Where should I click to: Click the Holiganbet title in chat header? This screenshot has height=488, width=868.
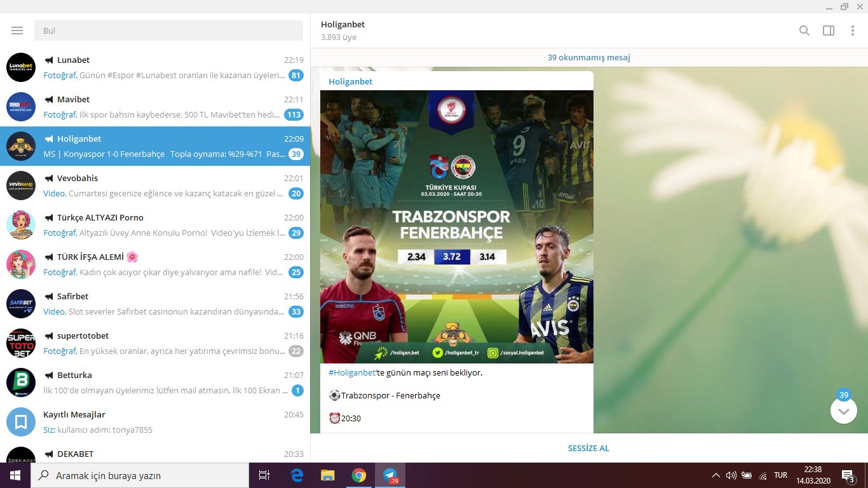tap(342, 24)
